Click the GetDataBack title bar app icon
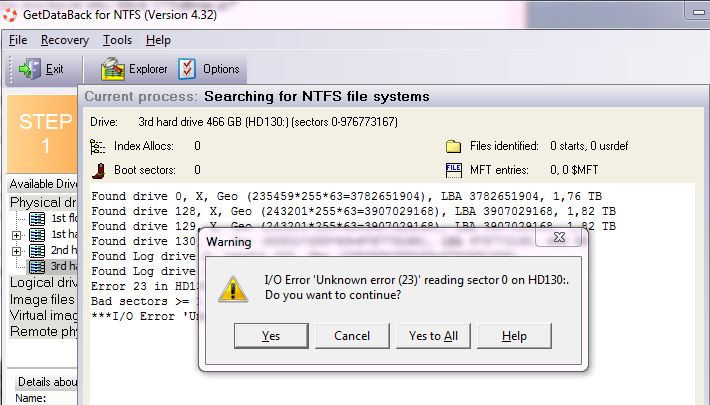Image resolution: width=710 pixels, height=405 pixels. pyautogui.click(x=10, y=15)
